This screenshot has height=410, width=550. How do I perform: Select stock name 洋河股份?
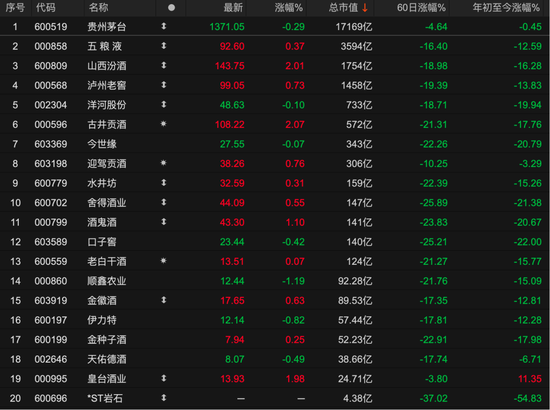click(x=107, y=105)
